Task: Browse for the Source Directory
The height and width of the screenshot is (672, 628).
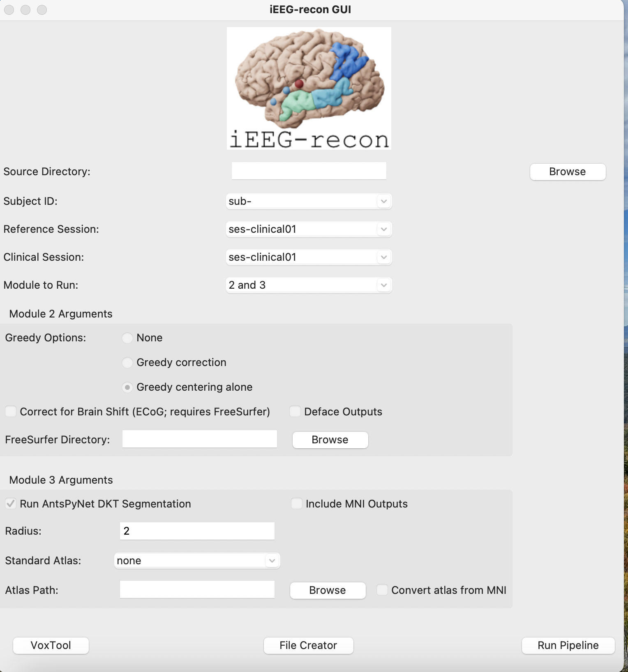Action: coord(568,171)
